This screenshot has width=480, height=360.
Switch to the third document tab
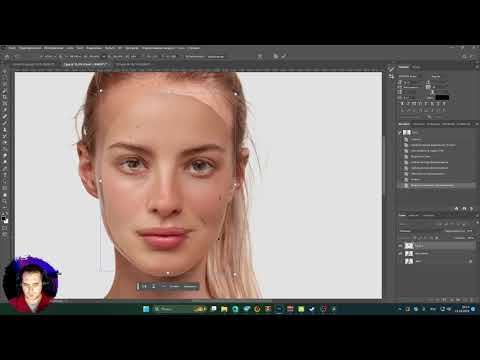[x=133, y=64]
